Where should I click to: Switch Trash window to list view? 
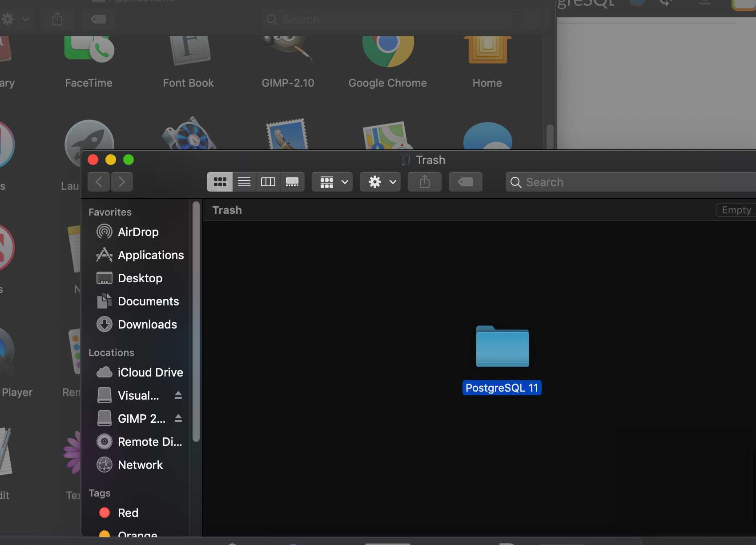(x=244, y=182)
